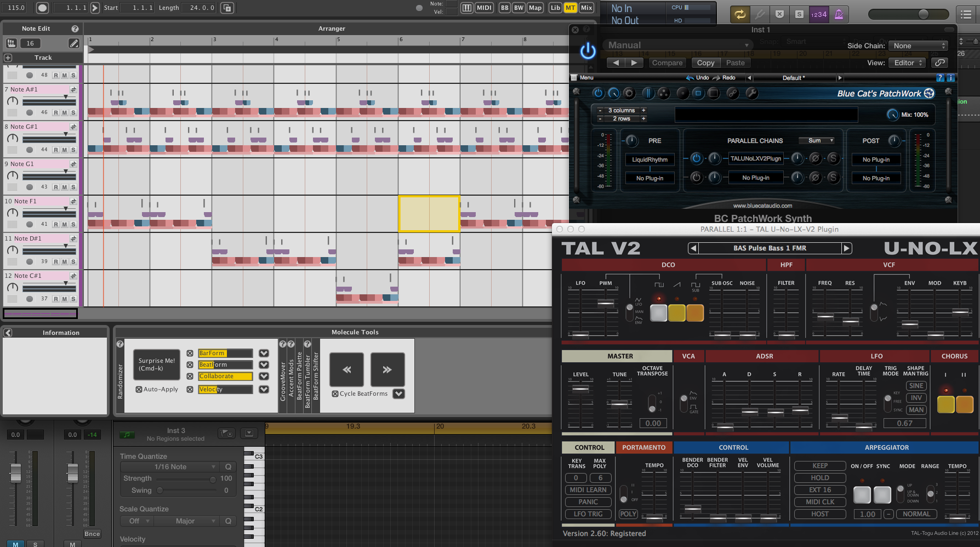Screen dimensions: 980x547
Task: Enable the Chorus I button on TAL synth
Action: [x=945, y=404]
